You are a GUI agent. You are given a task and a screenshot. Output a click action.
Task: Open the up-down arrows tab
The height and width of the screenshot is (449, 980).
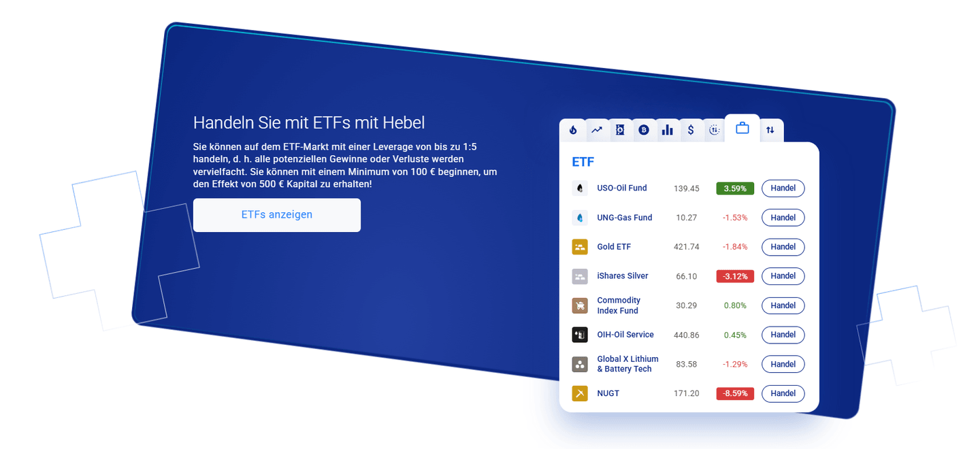click(770, 130)
